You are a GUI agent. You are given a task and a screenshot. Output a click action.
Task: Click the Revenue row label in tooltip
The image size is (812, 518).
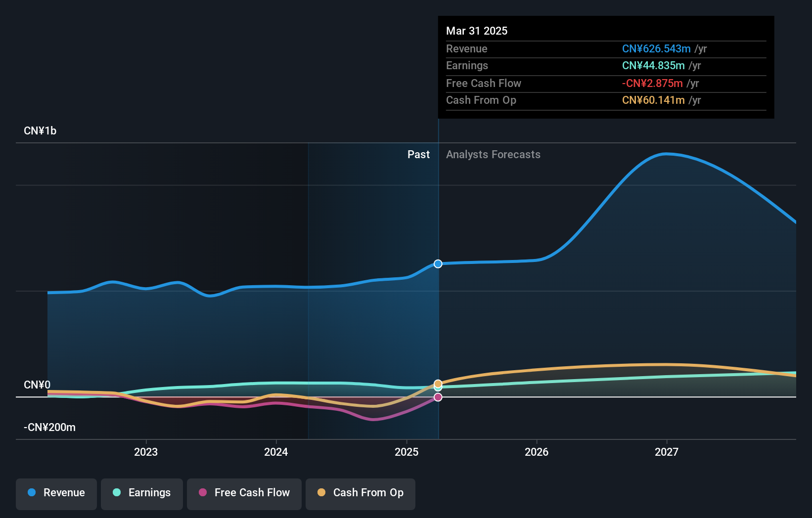466,49
